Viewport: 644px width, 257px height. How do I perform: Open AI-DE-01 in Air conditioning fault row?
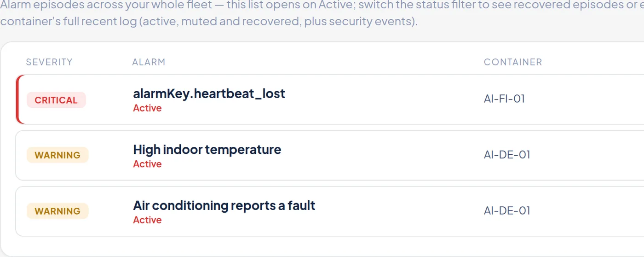tap(507, 210)
